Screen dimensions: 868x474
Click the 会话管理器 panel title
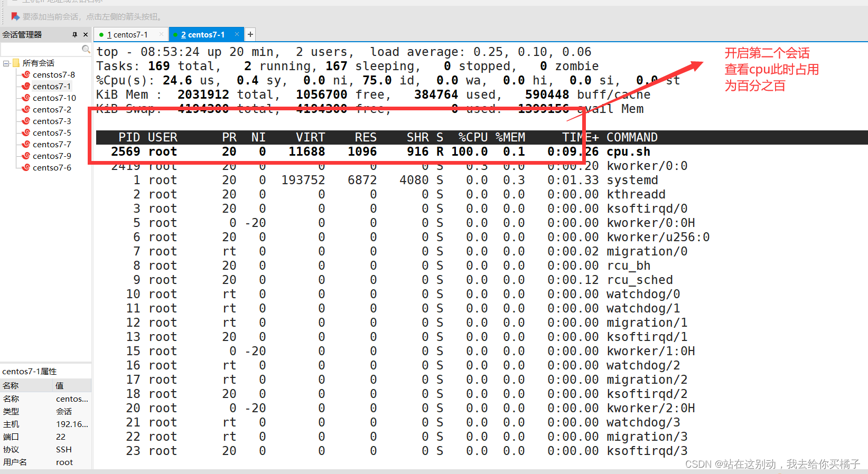click(x=22, y=34)
